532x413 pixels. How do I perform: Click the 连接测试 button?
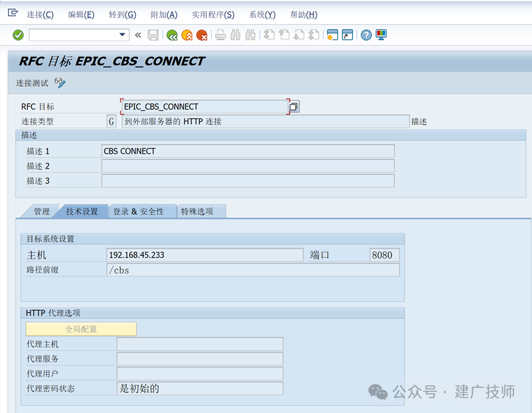click(x=32, y=83)
